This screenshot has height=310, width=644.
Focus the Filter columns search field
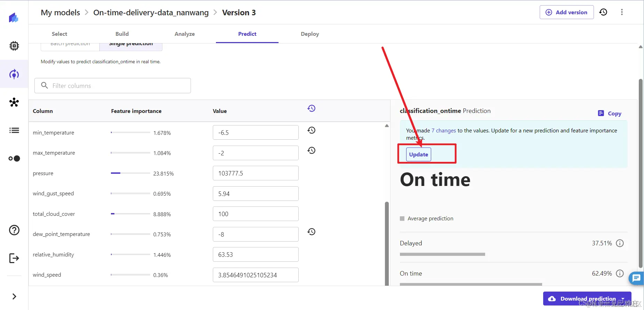tap(113, 85)
